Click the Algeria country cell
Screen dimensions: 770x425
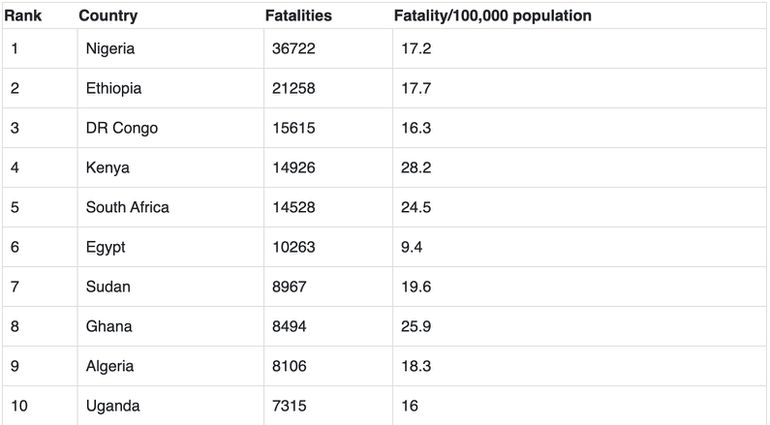(x=109, y=366)
